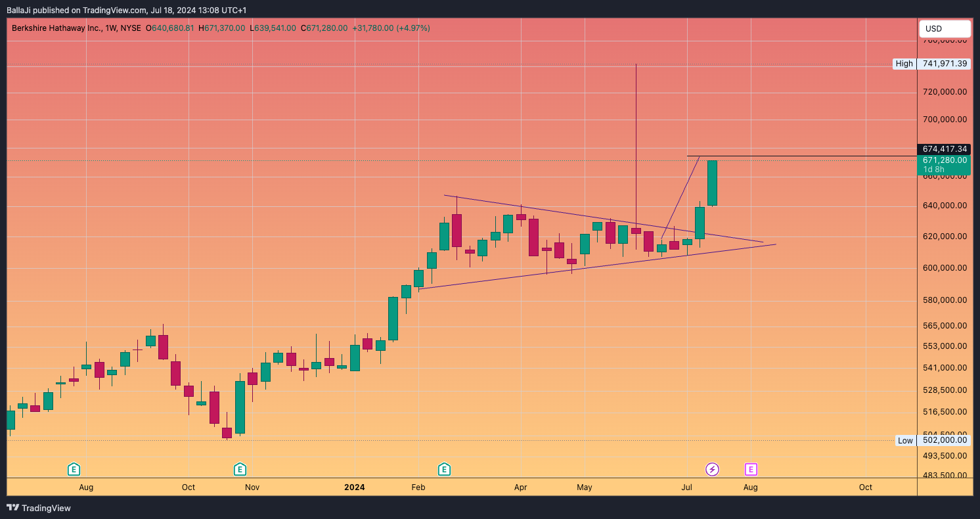
Task: Click the Berkshire Hathaway Inc. symbol title
Action: [56, 28]
